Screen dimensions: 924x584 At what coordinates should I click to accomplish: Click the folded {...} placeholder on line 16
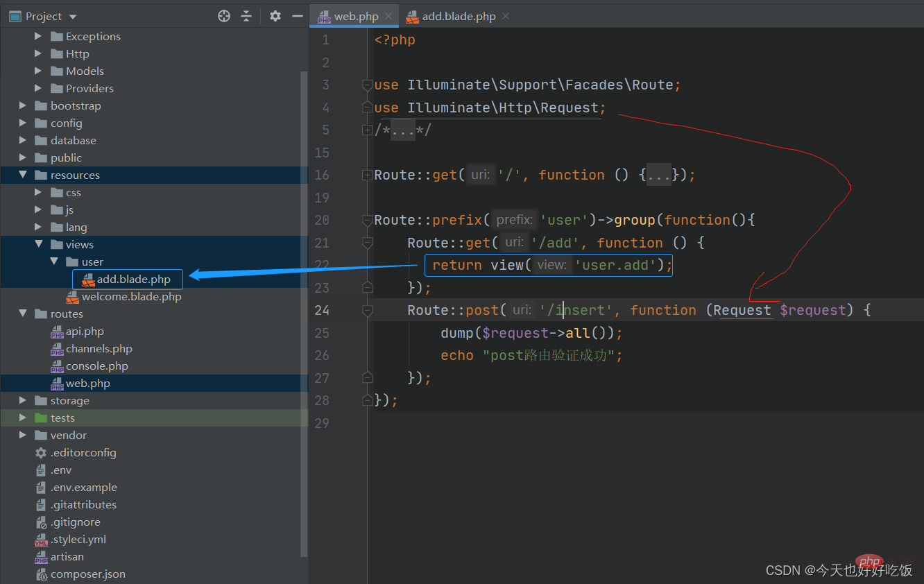point(659,175)
